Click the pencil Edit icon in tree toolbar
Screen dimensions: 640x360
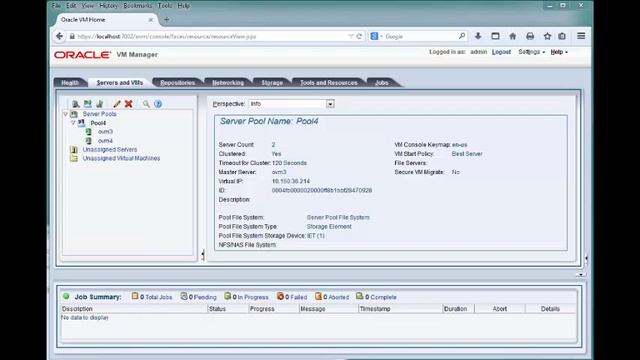tap(117, 104)
